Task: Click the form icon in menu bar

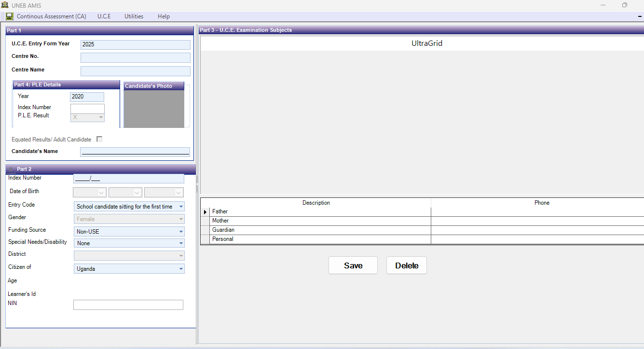Action: pos(10,16)
